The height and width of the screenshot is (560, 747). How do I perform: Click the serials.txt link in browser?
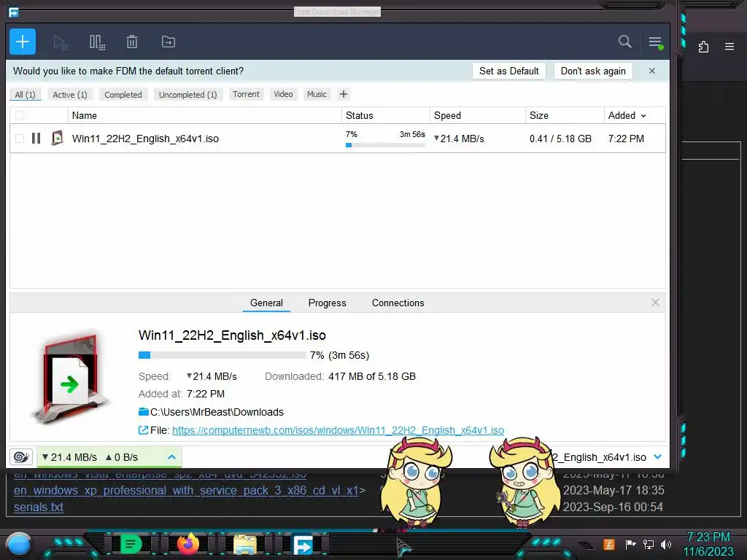(x=39, y=507)
